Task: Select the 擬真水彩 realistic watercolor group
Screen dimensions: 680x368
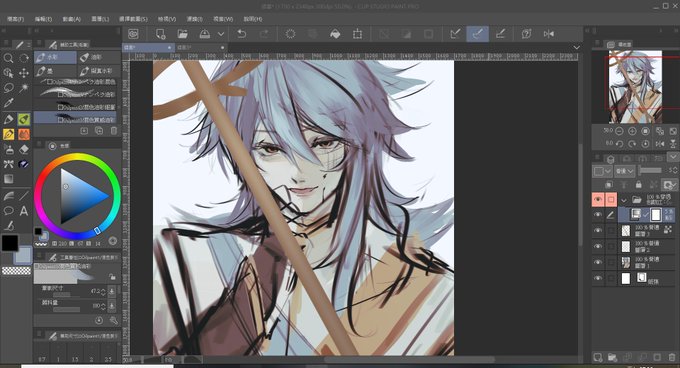Action: 99,70
